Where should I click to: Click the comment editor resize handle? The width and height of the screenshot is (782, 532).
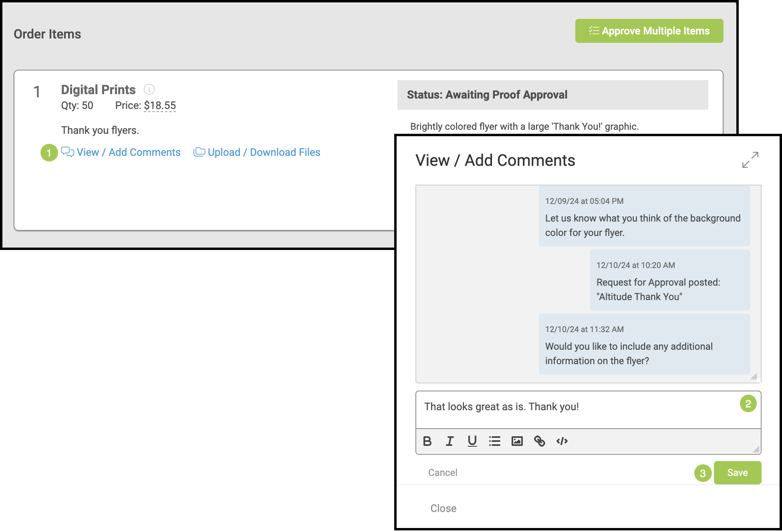[x=756, y=449]
